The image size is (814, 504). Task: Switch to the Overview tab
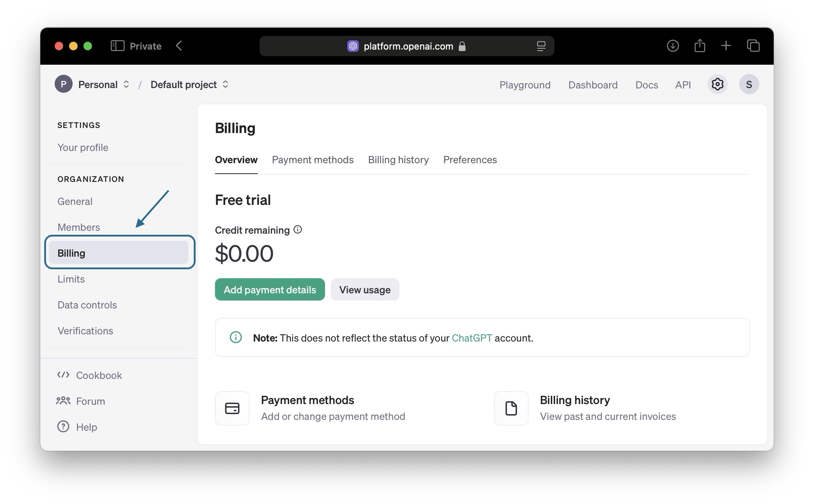point(236,160)
